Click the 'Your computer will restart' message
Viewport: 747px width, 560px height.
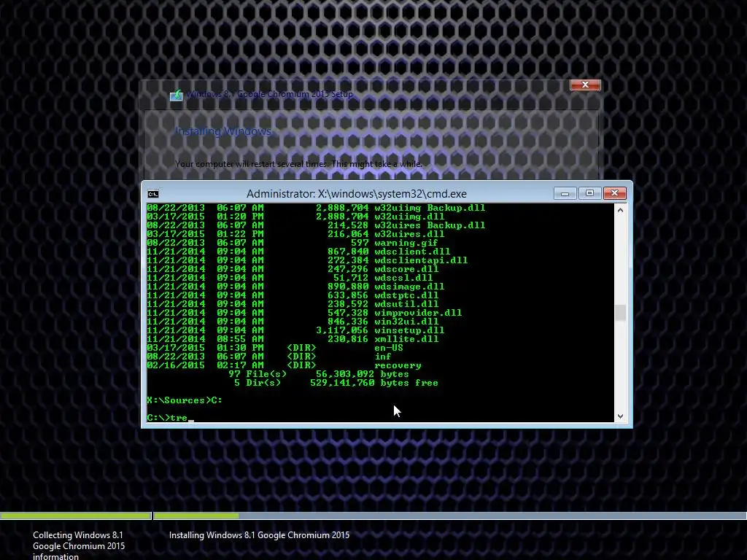coord(298,164)
